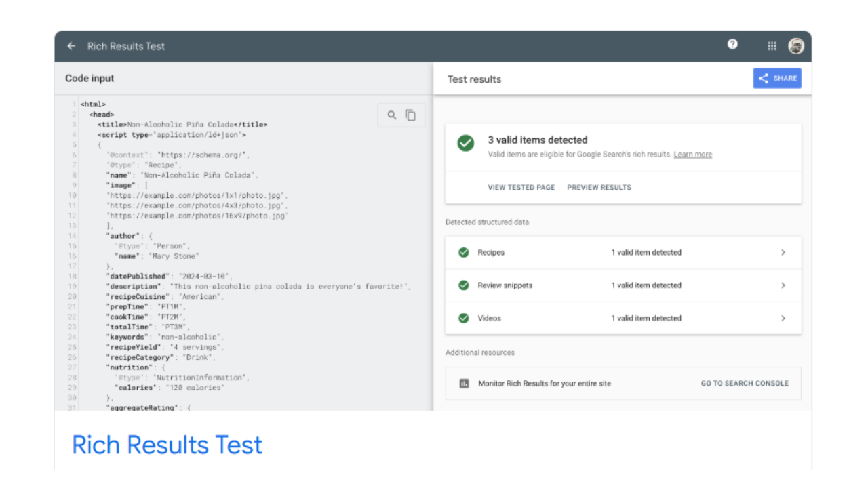Go back using the header arrow
Image resolution: width=868 pixels, height=488 pixels.
coord(71,46)
